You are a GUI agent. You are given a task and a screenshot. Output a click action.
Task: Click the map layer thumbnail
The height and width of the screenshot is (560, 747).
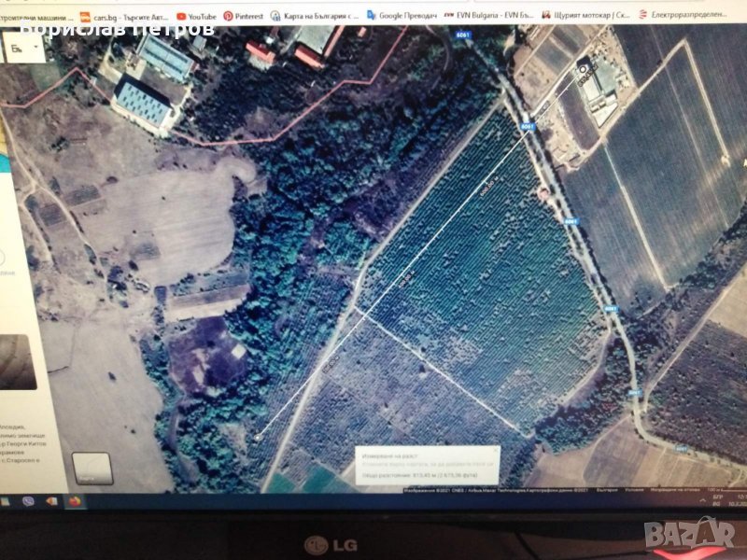(x=92, y=469)
